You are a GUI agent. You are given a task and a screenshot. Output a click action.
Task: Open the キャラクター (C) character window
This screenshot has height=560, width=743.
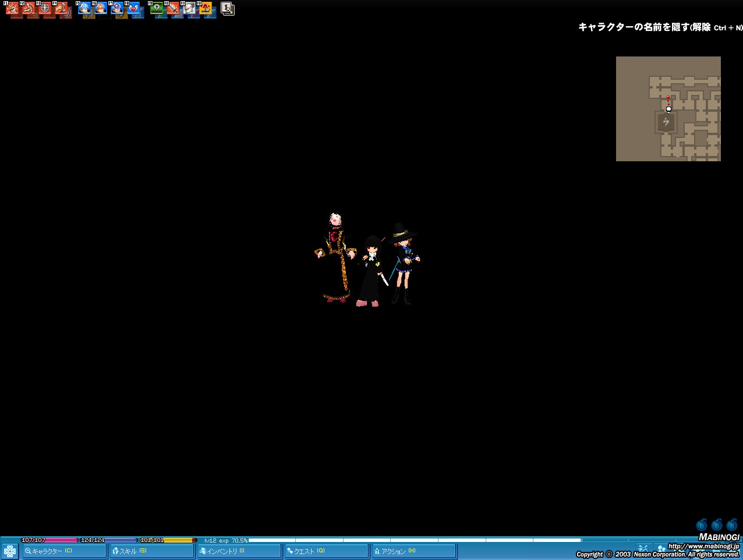65,551
